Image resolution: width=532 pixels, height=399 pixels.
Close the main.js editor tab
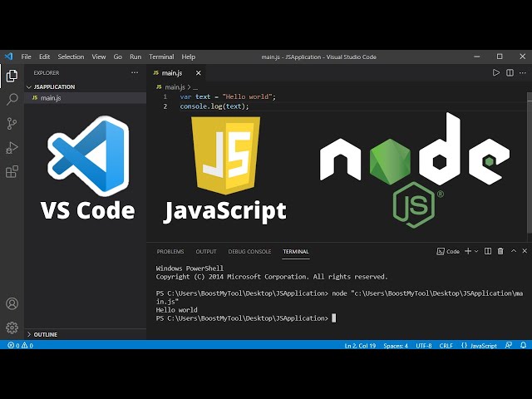click(199, 73)
